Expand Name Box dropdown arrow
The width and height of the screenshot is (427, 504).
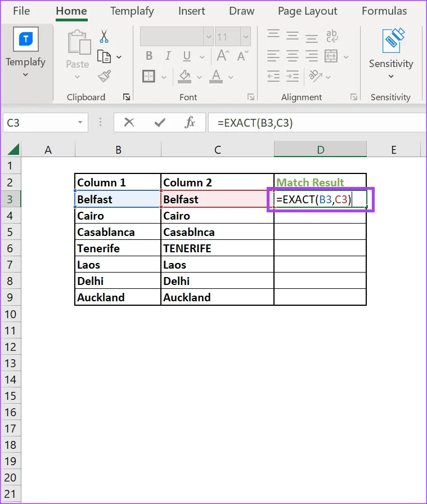click(80, 122)
